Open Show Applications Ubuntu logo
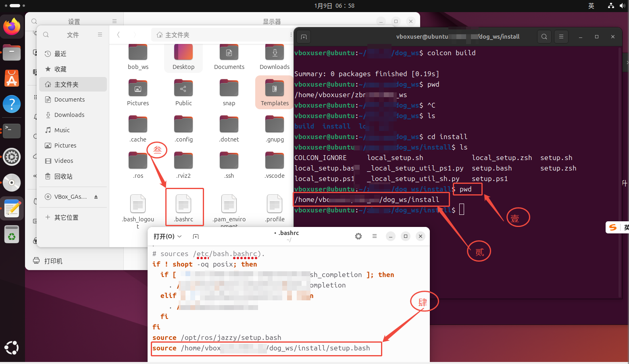 tap(12, 347)
